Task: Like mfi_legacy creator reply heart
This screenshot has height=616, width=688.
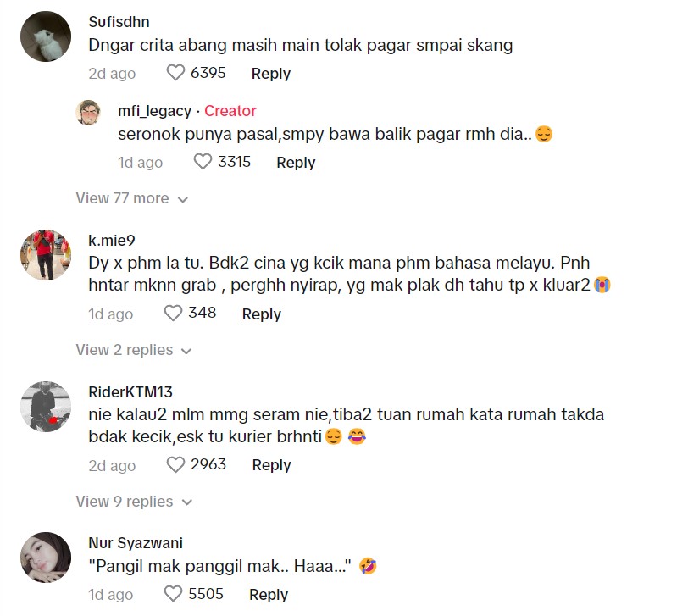Action: click(x=203, y=162)
